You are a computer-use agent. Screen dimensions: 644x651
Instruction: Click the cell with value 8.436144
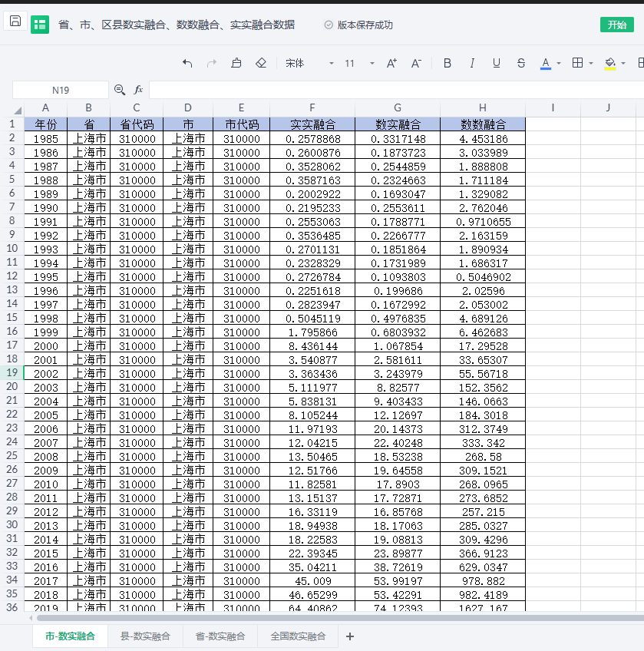click(x=312, y=345)
